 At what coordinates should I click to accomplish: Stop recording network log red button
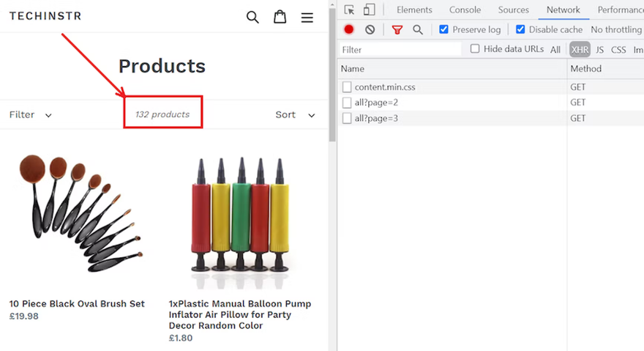click(349, 29)
